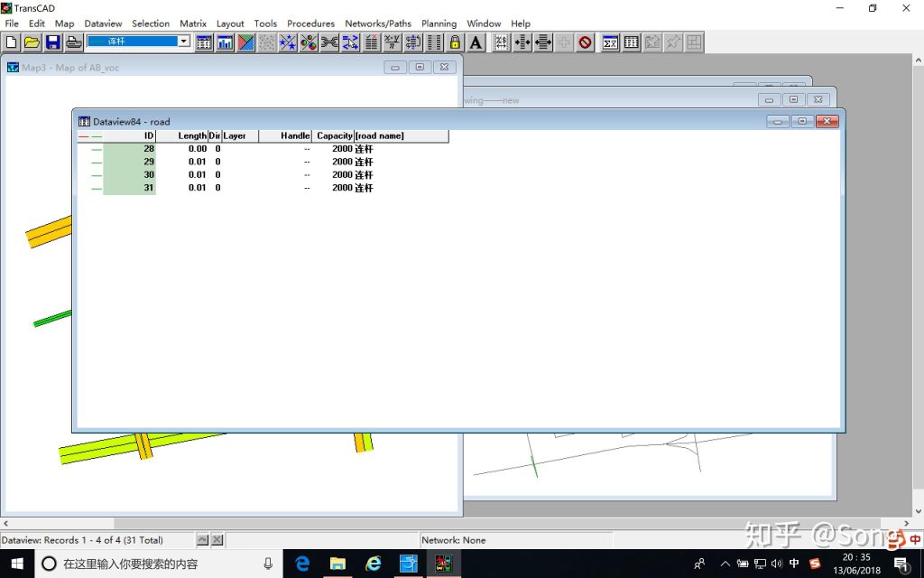
Task: Click the red-green selection marker header
Action: 90,135
